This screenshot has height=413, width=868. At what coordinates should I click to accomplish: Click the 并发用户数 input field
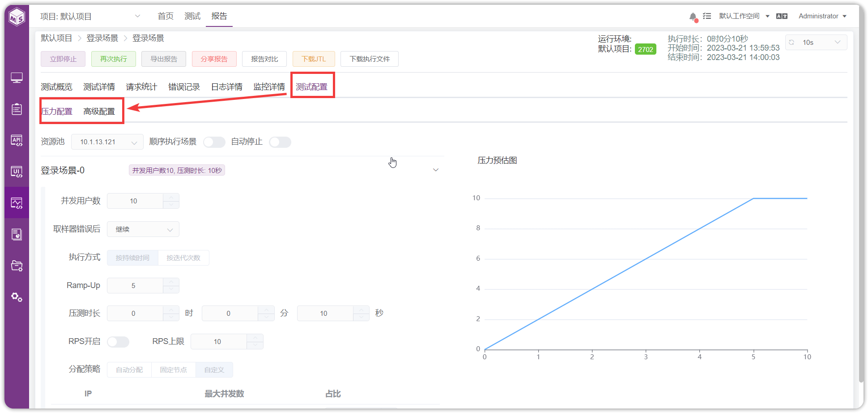pos(143,201)
